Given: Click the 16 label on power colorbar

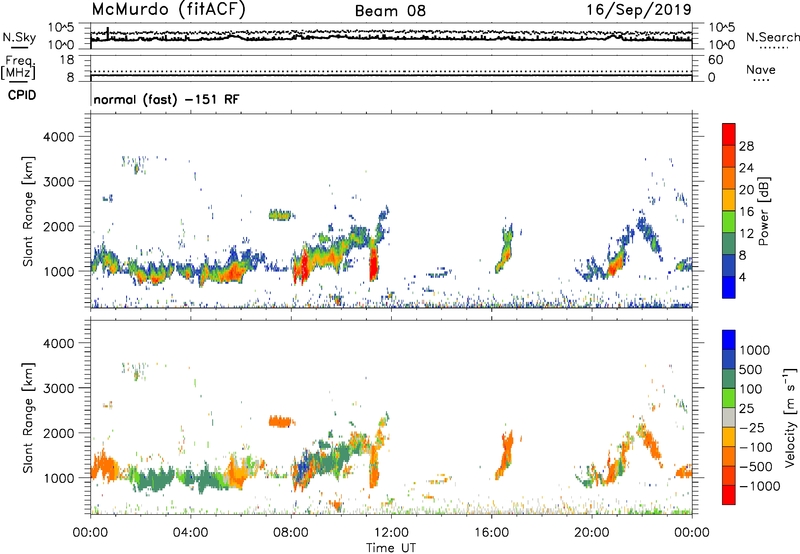Looking at the screenshot, I should 746,212.
